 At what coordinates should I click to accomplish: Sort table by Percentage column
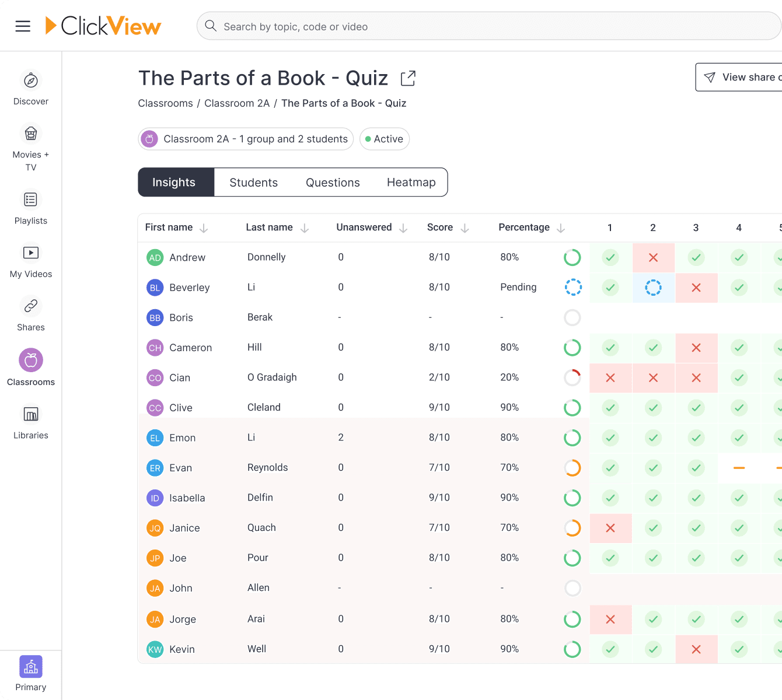click(x=561, y=228)
